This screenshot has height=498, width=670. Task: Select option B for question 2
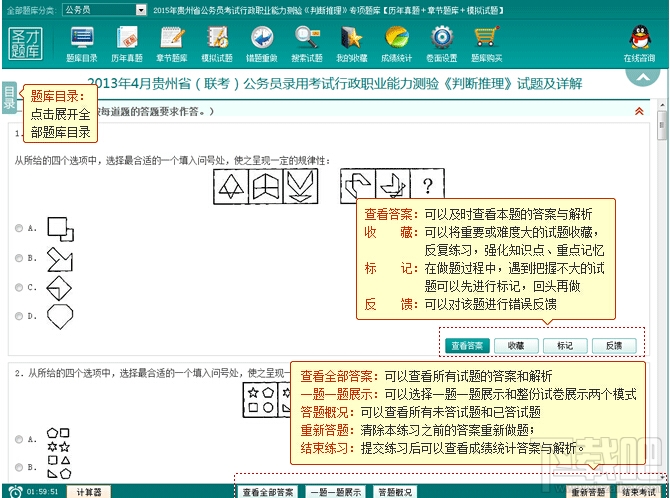point(19,467)
